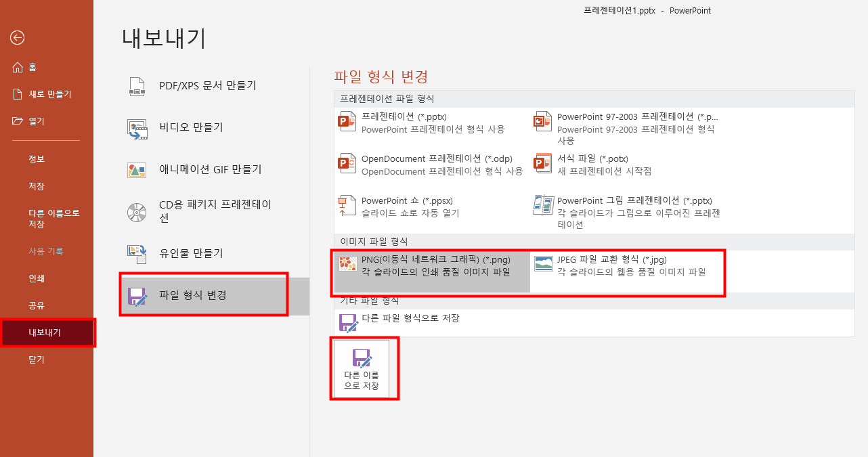Open 공유 page
The image size is (868, 457).
click(x=47, y=305)
